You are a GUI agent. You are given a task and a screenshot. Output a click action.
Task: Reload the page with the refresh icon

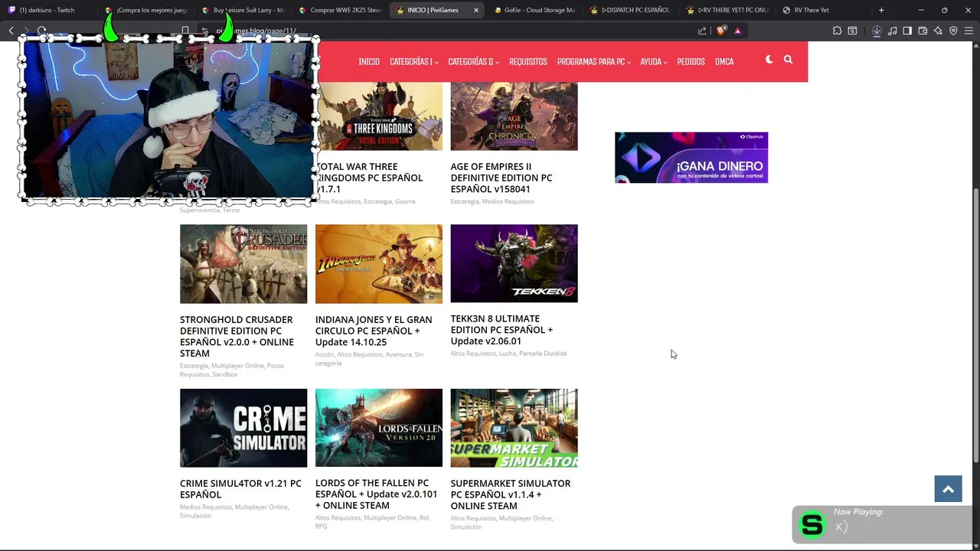coord(41,31)
